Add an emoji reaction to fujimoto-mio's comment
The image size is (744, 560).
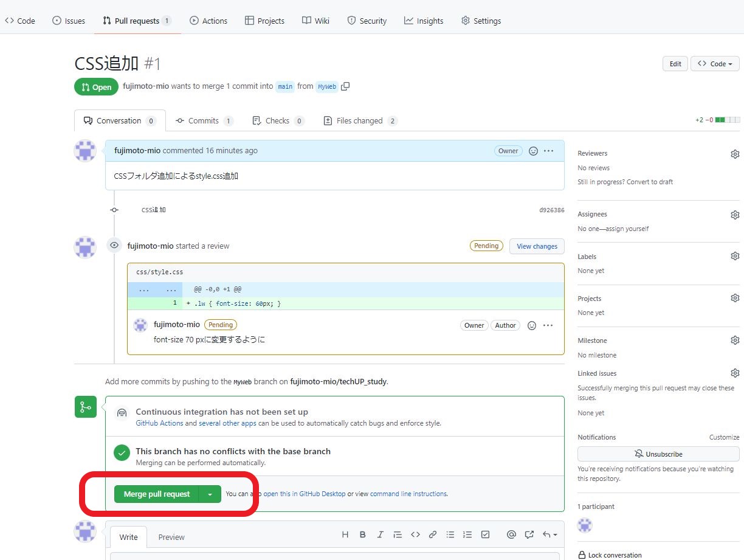533,151
